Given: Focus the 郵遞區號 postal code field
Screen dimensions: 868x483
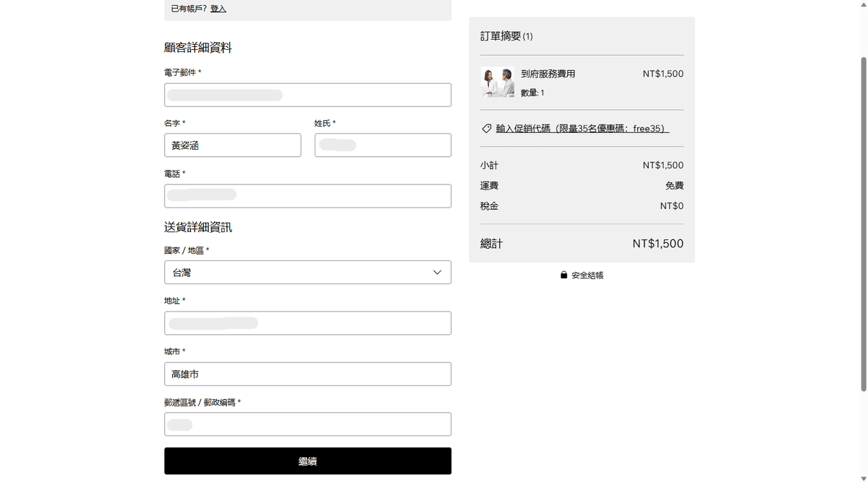Looking at the screenshot, I should 307,424.
